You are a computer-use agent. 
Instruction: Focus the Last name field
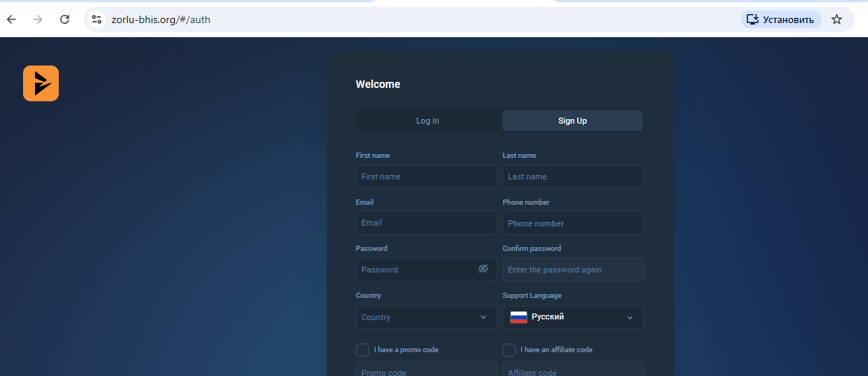(573, 176)
